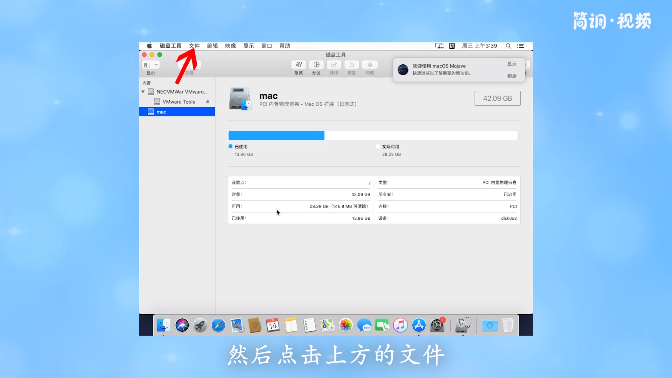Select the VMware Tools volume in sidebar
Screen dimensions: 672x378
tap(179, 102)
